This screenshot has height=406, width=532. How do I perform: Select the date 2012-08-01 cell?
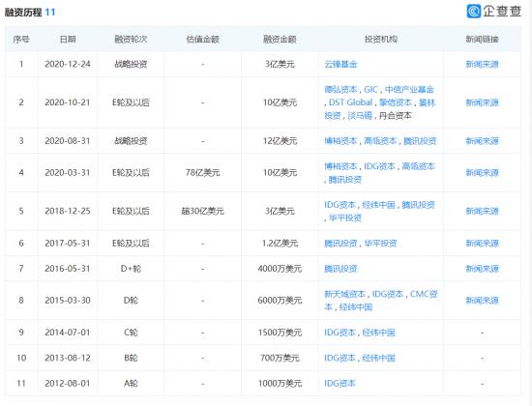click(x=68, y=383)
